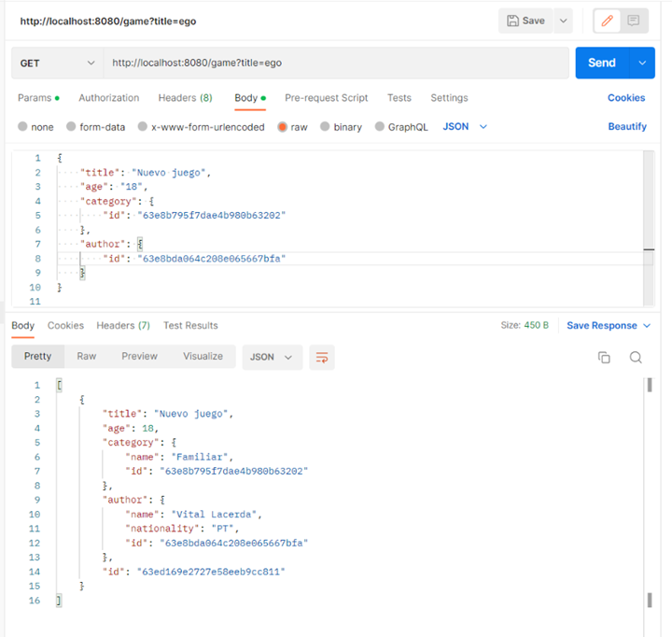Click the search icon in response

(x=636, y=357)
